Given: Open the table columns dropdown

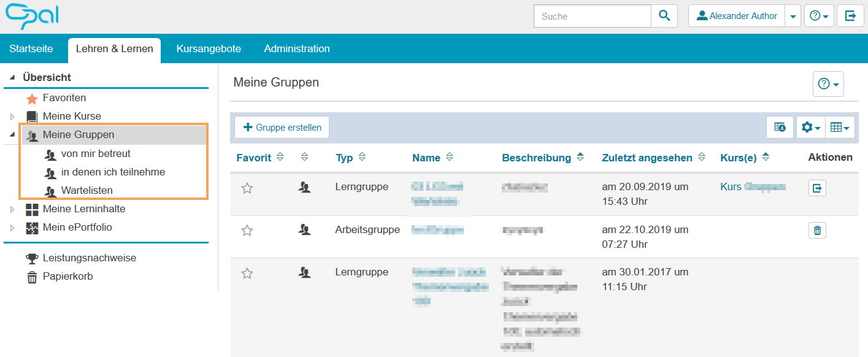Looking at the screenshot, I should [840, 127].
